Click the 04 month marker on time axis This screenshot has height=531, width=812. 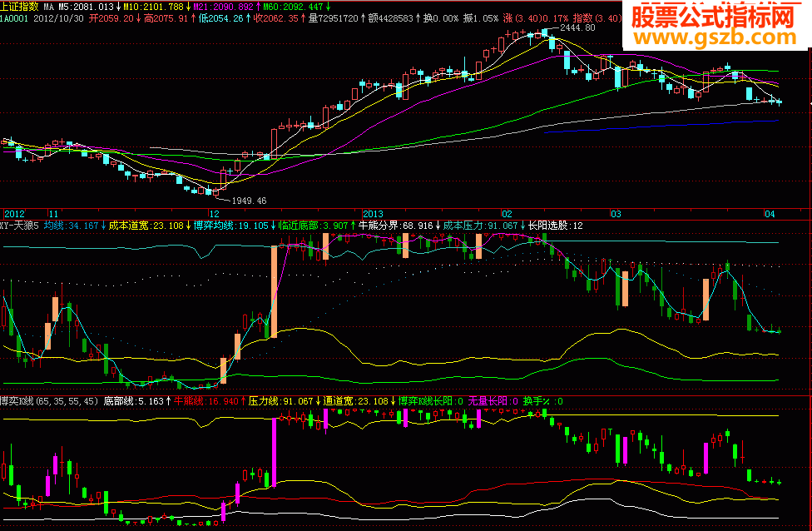click(x=770, y=214)
